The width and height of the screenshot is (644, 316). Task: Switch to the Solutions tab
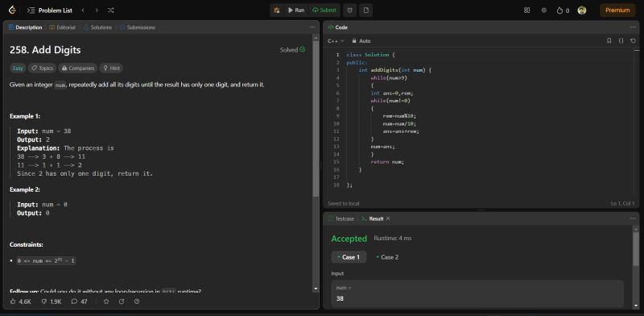[97, 27]
